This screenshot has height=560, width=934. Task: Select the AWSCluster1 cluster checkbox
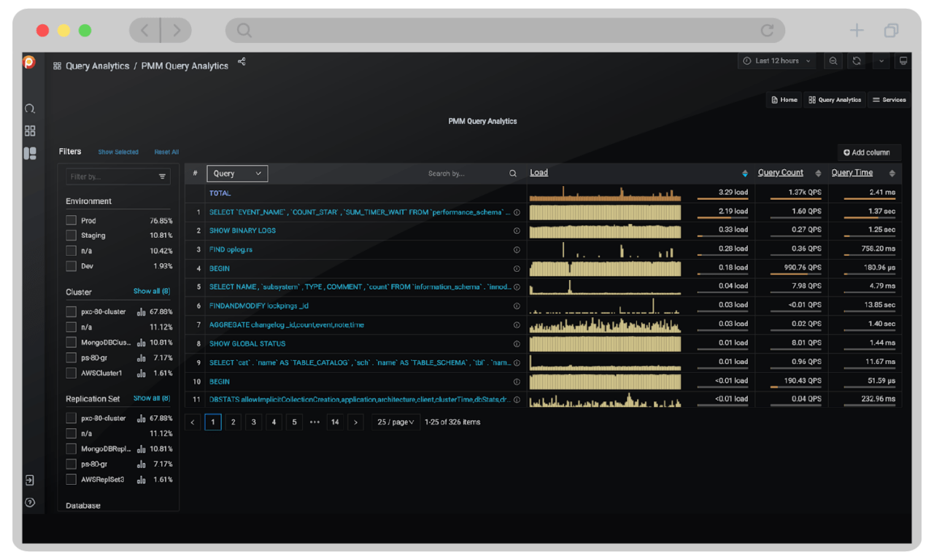click(x=71, y=373)
